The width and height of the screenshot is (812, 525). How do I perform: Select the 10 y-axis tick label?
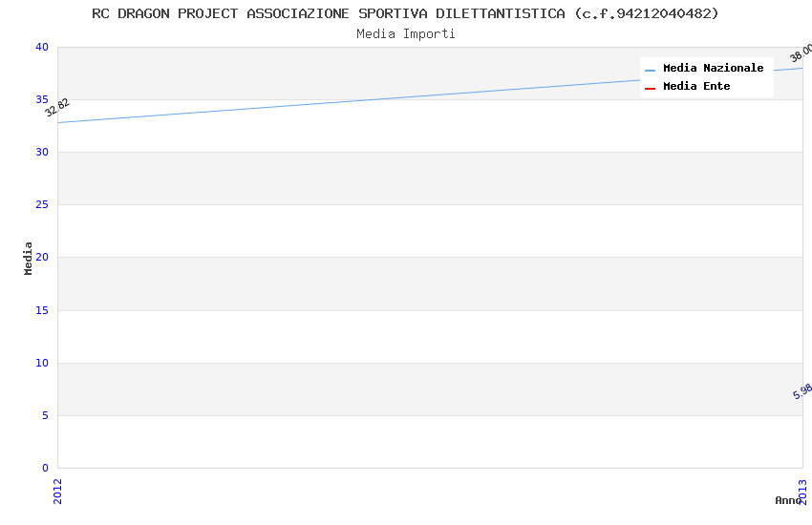(41, 363)
